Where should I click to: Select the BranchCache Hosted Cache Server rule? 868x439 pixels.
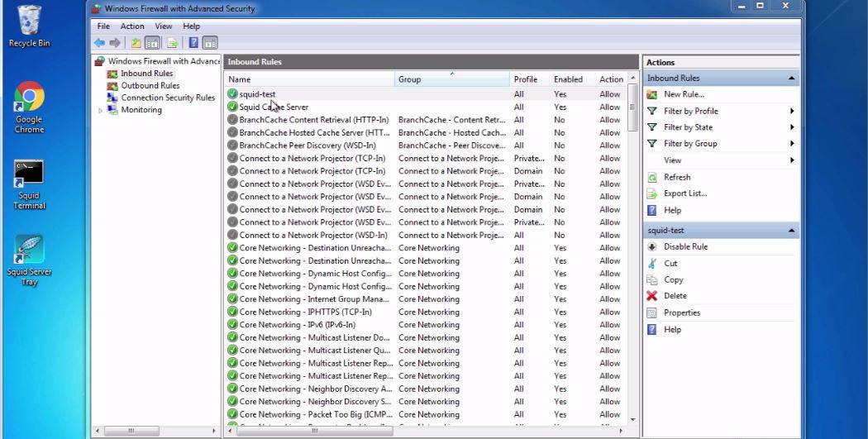coord(427,132)
